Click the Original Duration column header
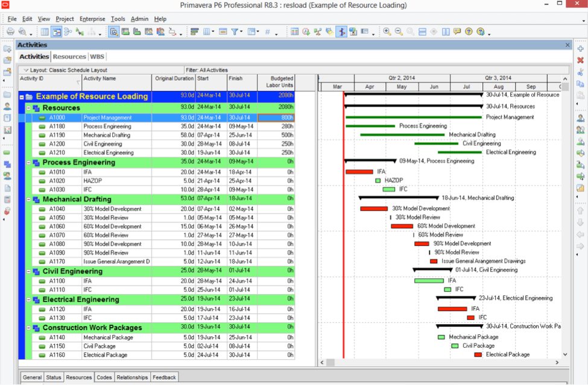 [x=174, y=83]
